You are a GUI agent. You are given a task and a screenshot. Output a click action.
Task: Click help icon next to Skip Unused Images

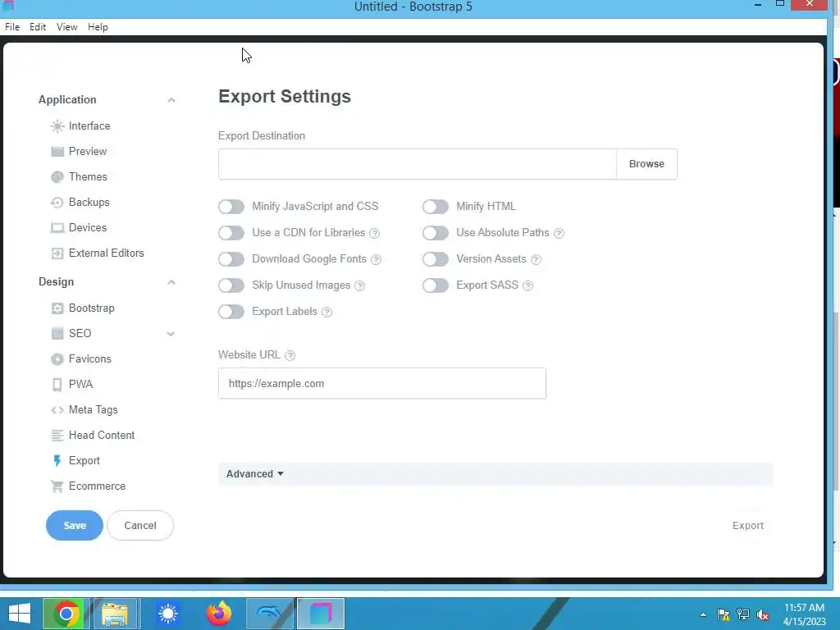pyautogui.click(x=360, y=285)
